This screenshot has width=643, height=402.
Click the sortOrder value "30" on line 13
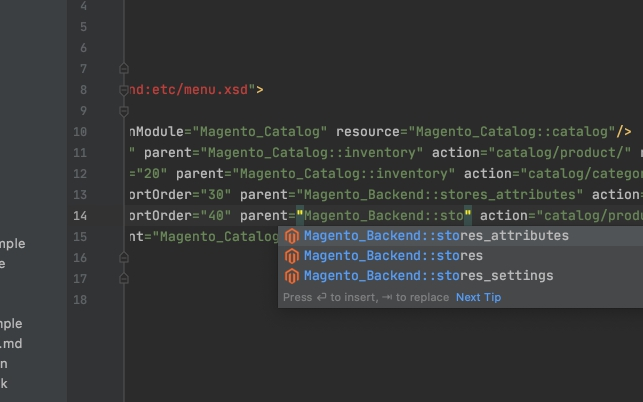pyautogui.click(x=216, y=194)
